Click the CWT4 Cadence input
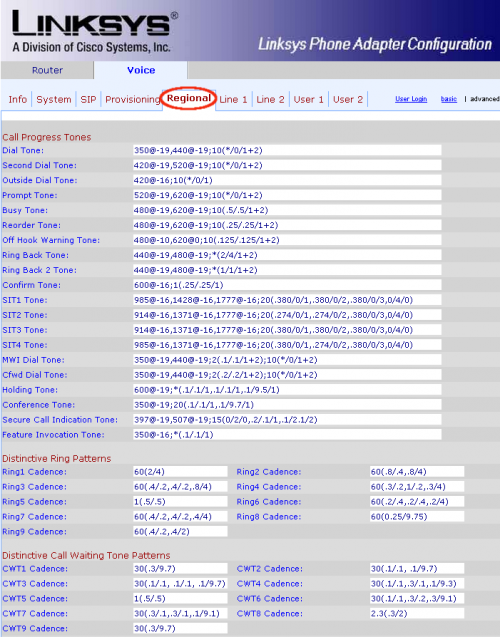The width and height of the screenshot is (500, 637). [417, 584]
